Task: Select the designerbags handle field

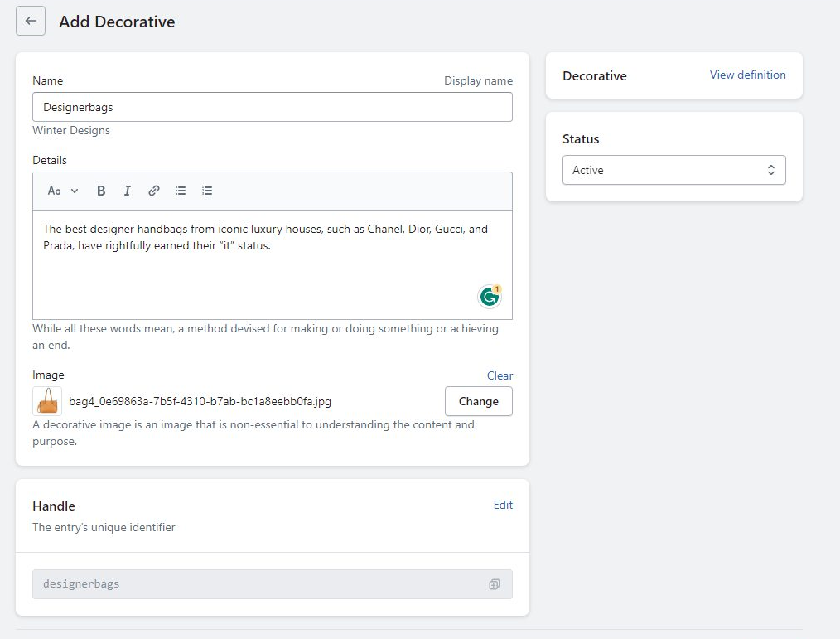Action: click(x=257, y=584)
